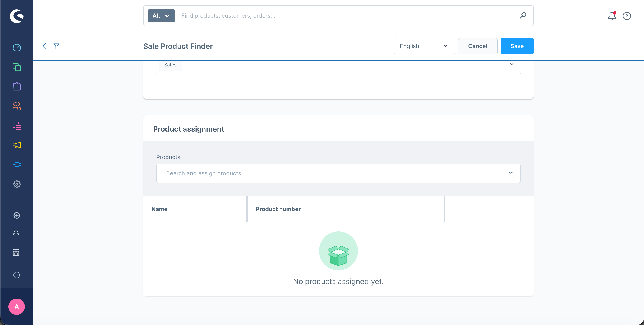Open the Marketing megaphone section
The height and width of the screenshot is (325, 644).
(17, 145)
